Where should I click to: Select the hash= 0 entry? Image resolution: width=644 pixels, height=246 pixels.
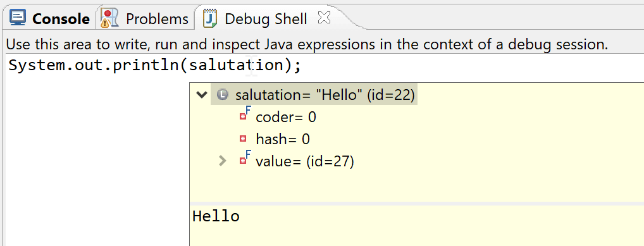(283, 139)
